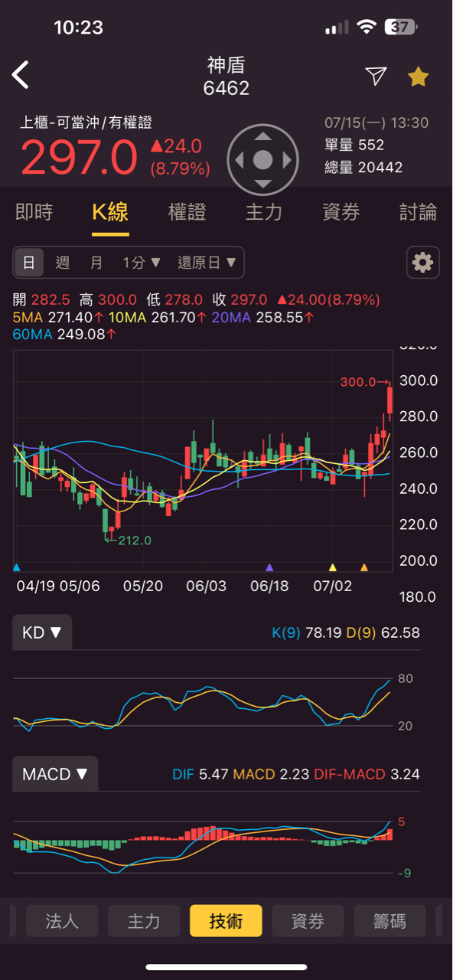Open the 還原日 dropdown
This screenshot has height=980, width=453.
[207, 263]
